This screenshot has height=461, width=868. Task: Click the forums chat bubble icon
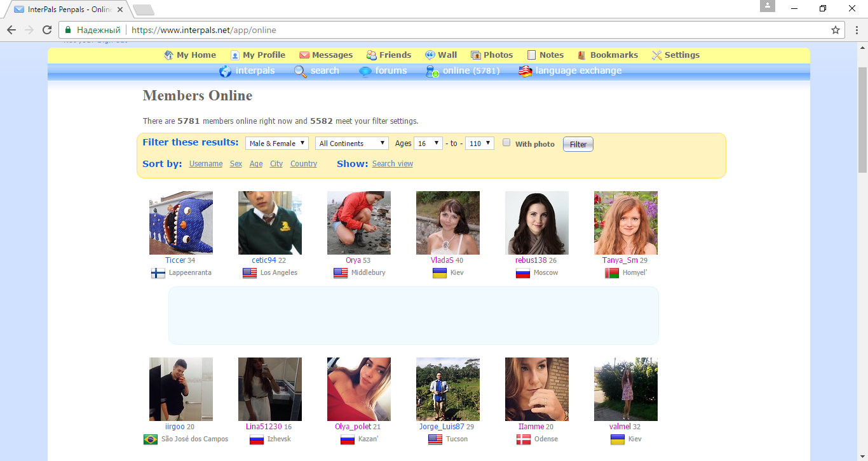[x=365, y=71]
